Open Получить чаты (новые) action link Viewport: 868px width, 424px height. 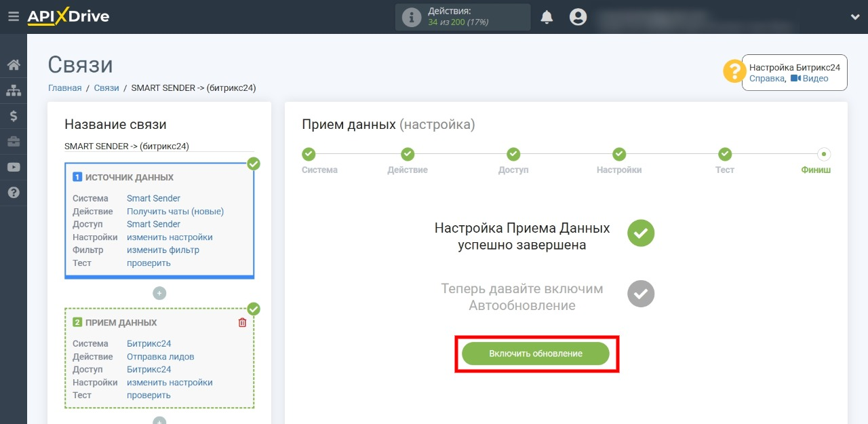pyautogui.click(x=175, y=212)
